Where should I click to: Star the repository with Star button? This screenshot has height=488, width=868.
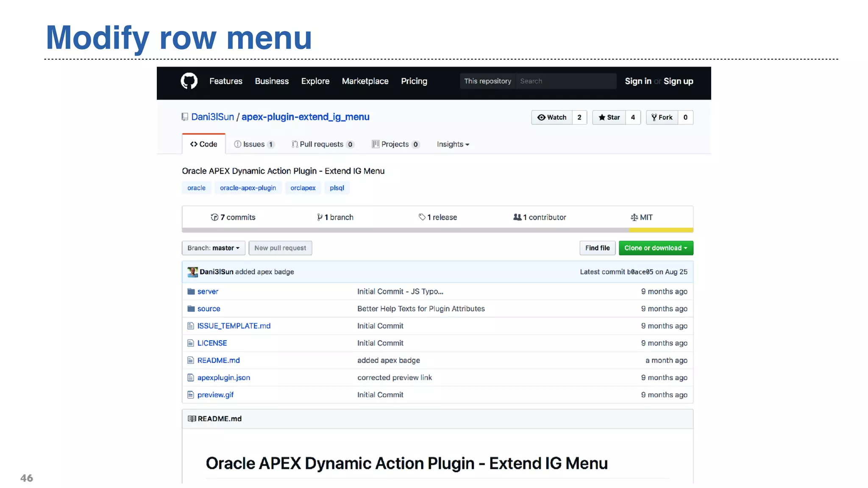click(x=609, y=117)
